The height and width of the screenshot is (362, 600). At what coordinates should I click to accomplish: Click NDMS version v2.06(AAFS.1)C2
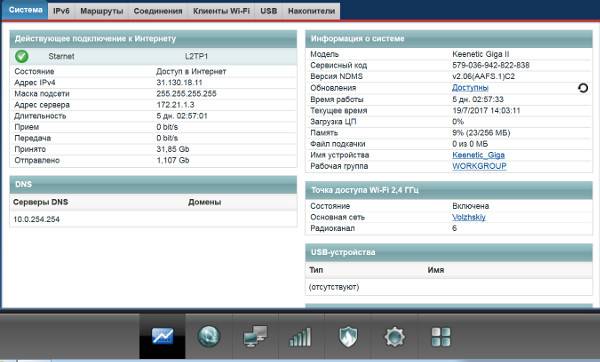click(483, 76)
